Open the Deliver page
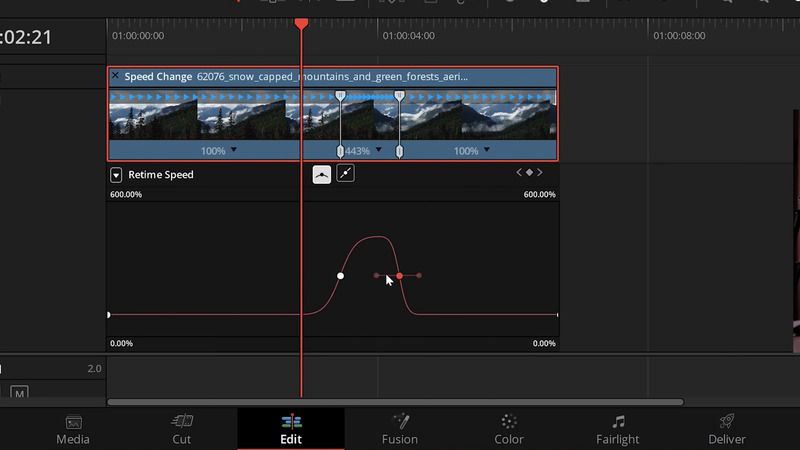Screen dimensions: 800x450 click(727, 429)
